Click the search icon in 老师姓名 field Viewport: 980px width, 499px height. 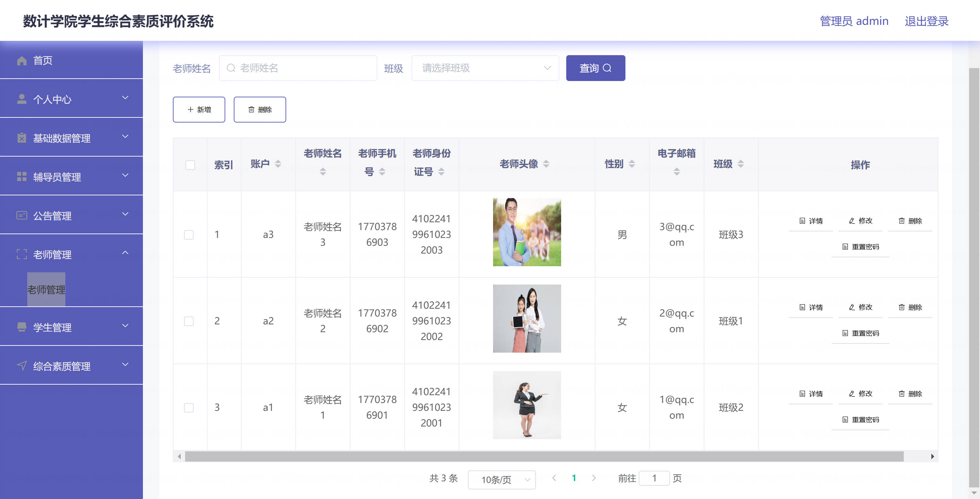pos(231,68)
